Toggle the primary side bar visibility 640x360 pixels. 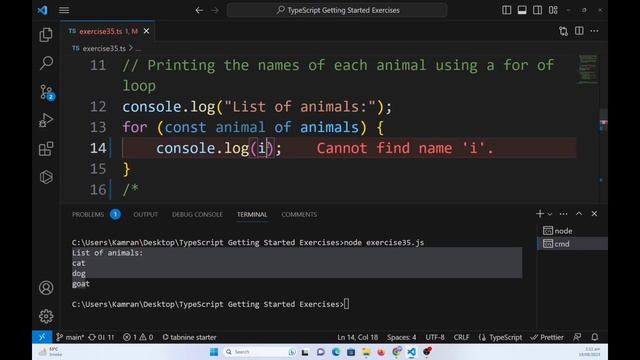[507, 10]
